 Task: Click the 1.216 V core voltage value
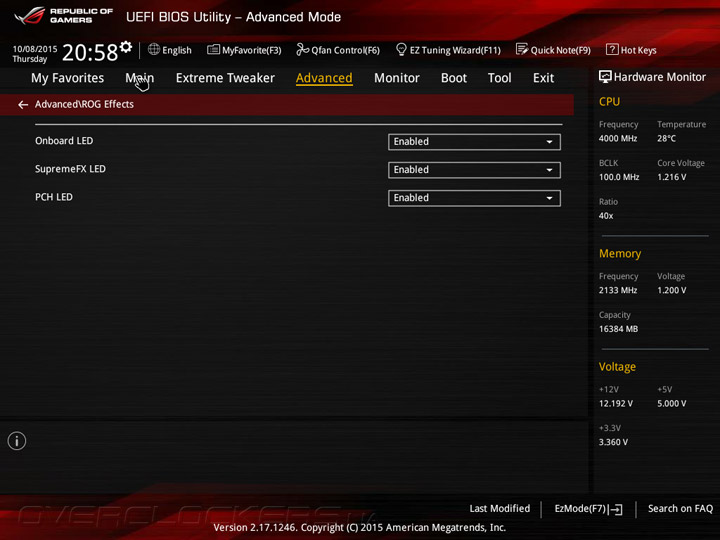pos(671,177)
